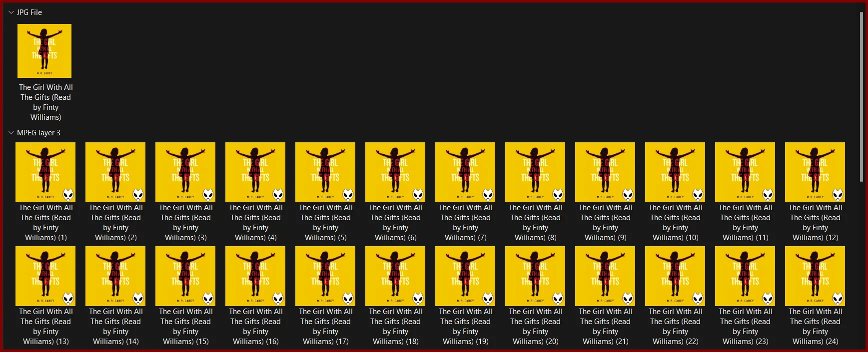The image size is (868, 352).
Task: Select the JPG cover image thumbnail
Action: pos(44,51)
